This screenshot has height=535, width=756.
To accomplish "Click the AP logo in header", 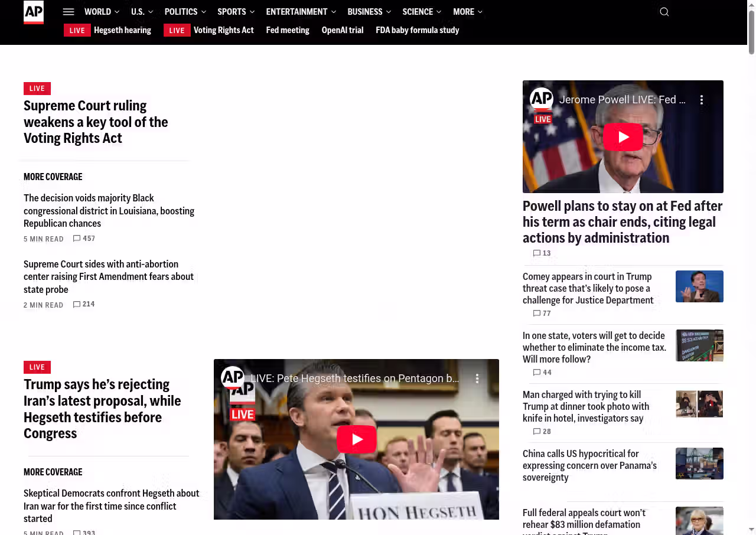I will [34, 12].
